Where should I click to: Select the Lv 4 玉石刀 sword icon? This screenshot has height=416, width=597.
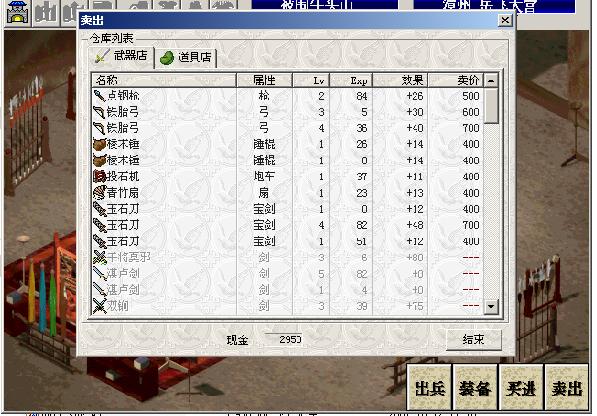tap(99, 225)
